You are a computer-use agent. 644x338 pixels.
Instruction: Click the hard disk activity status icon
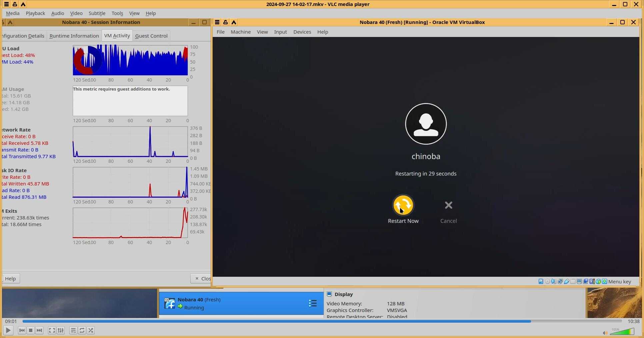(541, 281)
